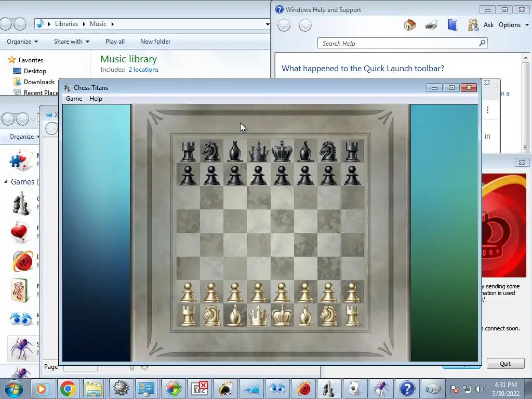Image resolution: width=532 pixels, height=399 pixels.
Task: Switch to Help and Support taskbar button
Action: click(x=407, y=389)
